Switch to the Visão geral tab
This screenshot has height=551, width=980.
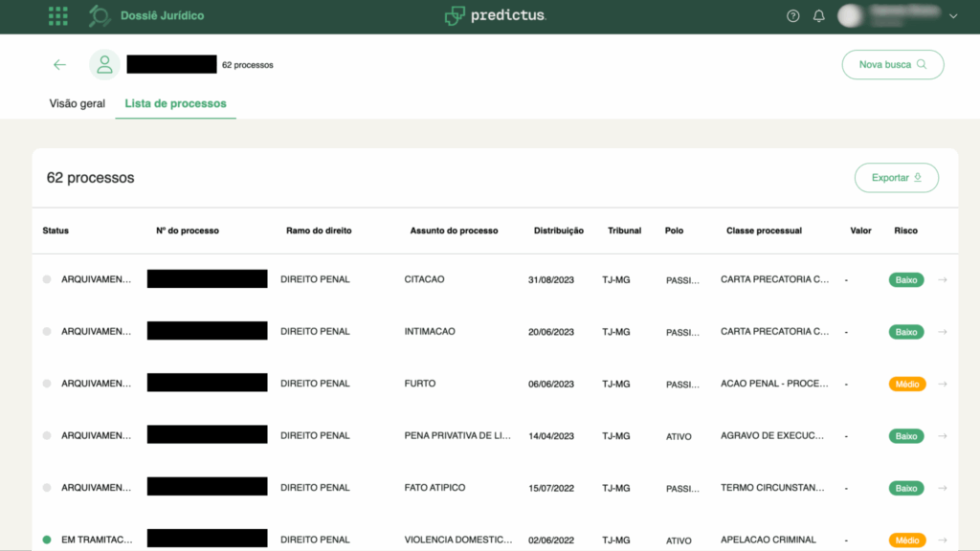[x=77, y=103]
